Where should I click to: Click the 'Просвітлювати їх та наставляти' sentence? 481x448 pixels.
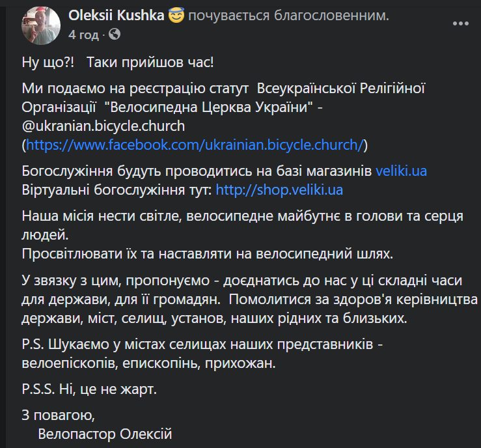[x=208, y=254]
